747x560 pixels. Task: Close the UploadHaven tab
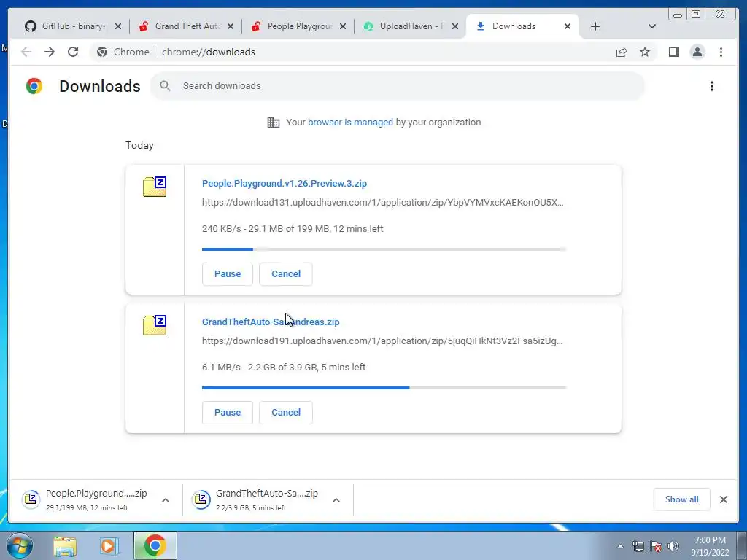(455, 26)
